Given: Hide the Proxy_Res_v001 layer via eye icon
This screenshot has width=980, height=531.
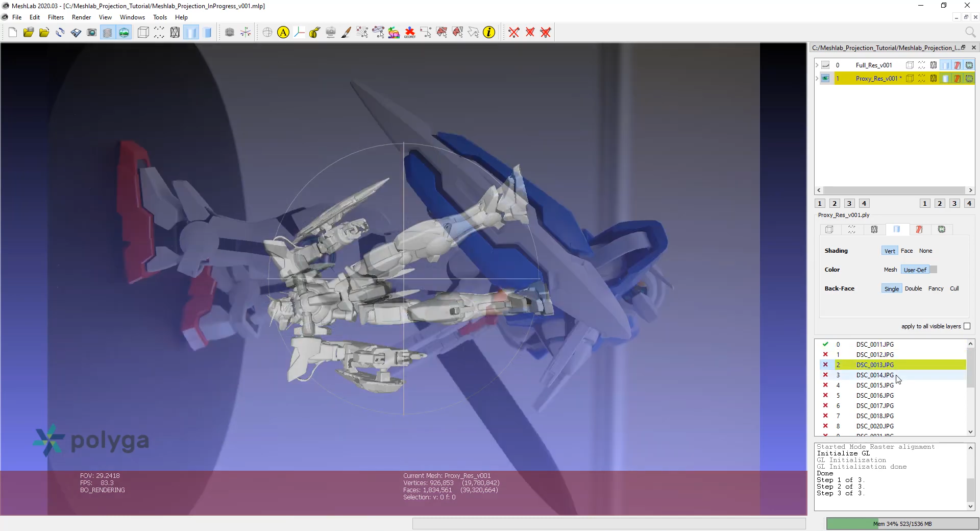Looking at the screenshot, I should [x=825, y=79].
